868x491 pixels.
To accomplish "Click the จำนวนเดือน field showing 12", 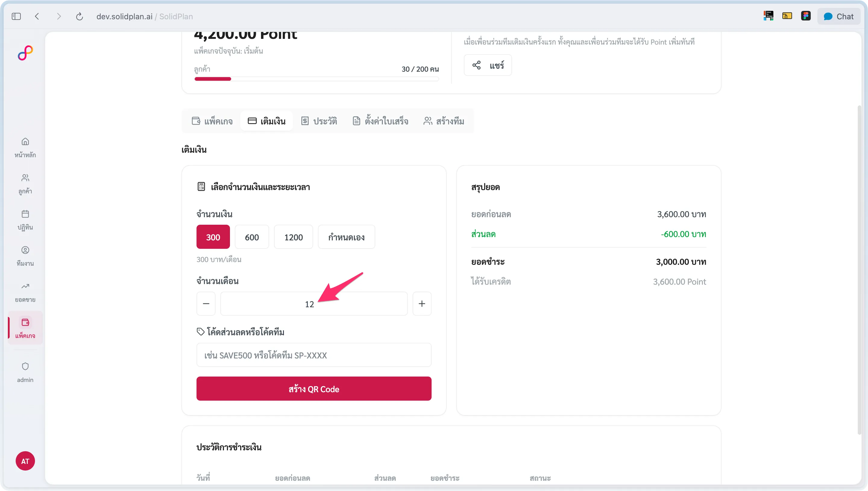I will point(314,304).
